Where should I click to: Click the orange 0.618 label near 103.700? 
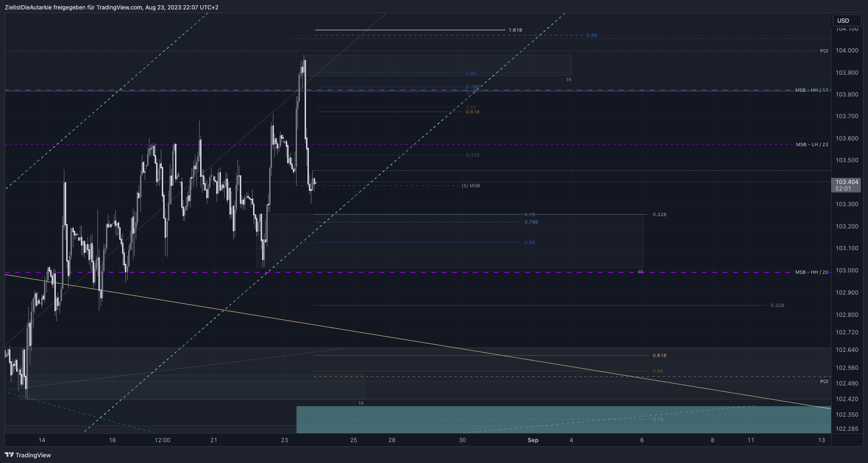(x=473, y=112)
